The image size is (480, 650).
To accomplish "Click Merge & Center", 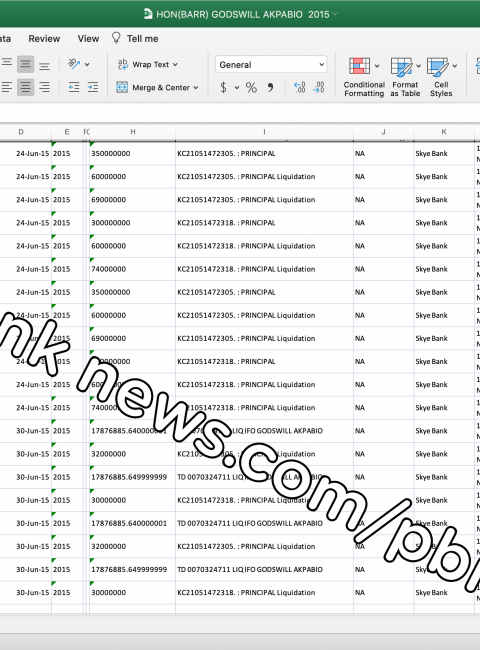I will 153,87.
